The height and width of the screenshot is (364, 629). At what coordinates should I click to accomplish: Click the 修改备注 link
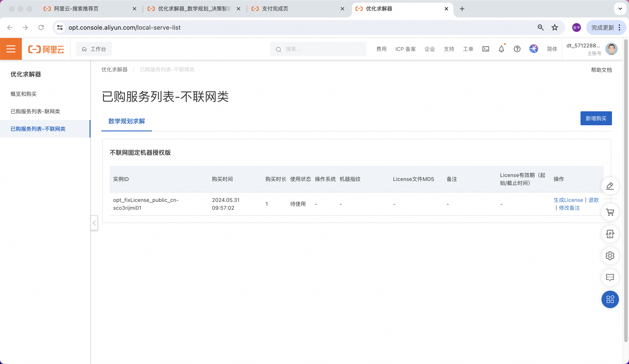[569, 208]
